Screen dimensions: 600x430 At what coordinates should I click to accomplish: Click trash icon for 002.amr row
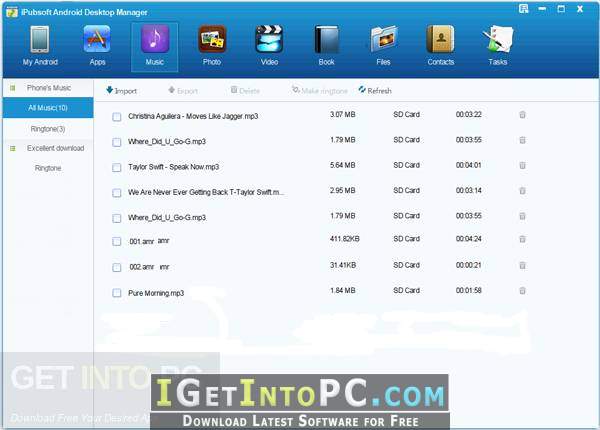[522, 265]
